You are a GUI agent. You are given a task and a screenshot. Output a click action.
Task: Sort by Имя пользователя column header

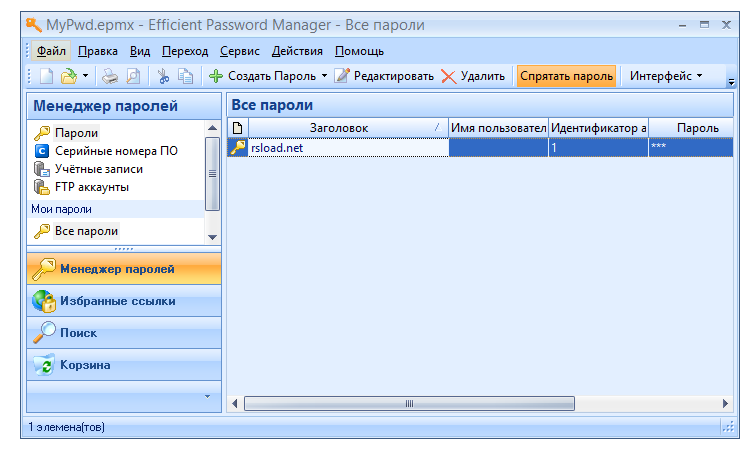(x=499, y=128)
